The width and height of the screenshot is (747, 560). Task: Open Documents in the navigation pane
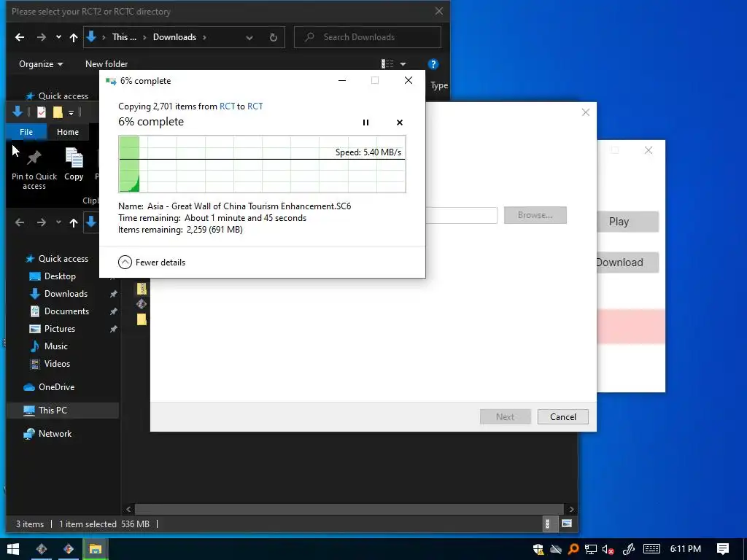point(66,311)
